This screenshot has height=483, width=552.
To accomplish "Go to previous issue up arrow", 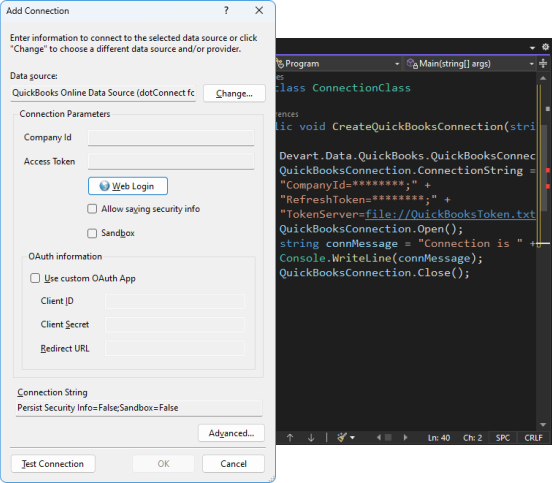I will click(290, 438).
